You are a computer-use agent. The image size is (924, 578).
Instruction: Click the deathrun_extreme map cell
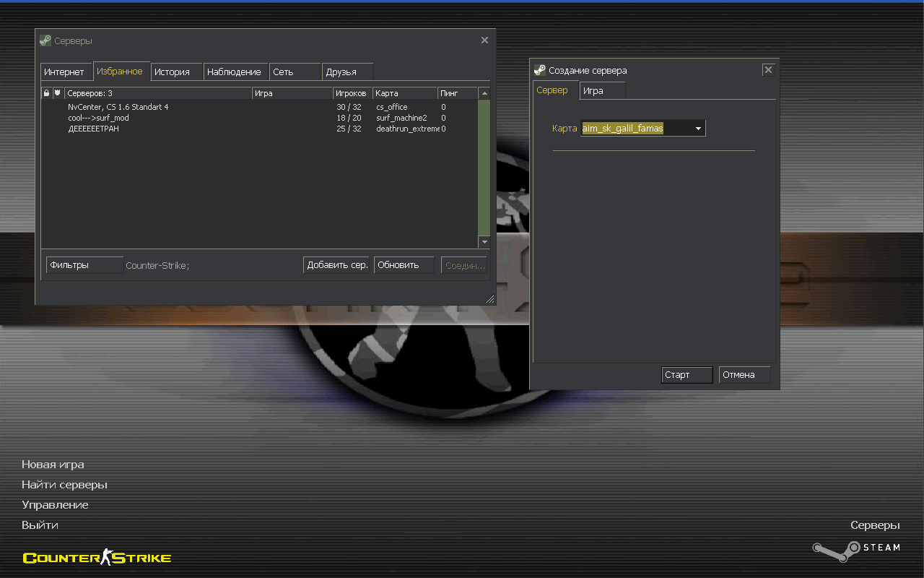pos(407,129)
